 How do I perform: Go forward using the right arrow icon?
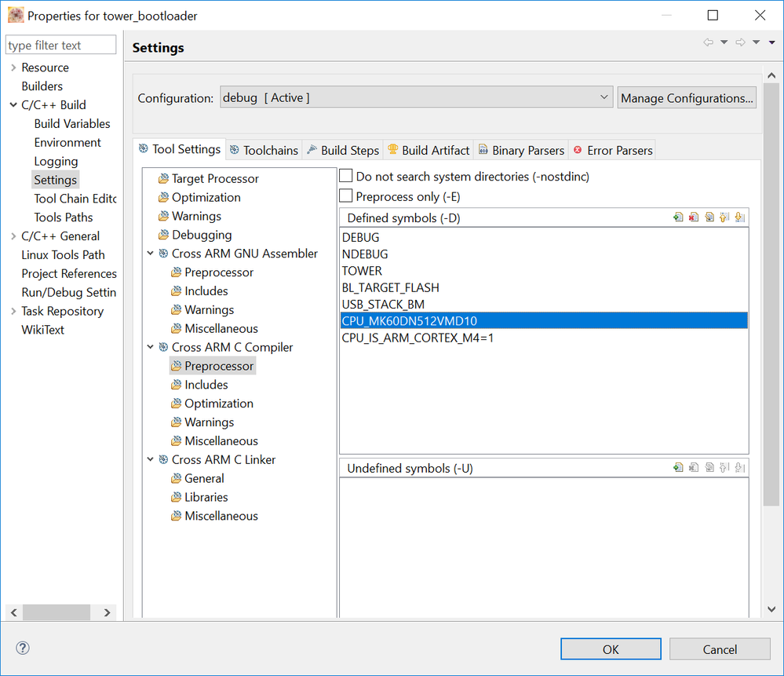point(740,42)
